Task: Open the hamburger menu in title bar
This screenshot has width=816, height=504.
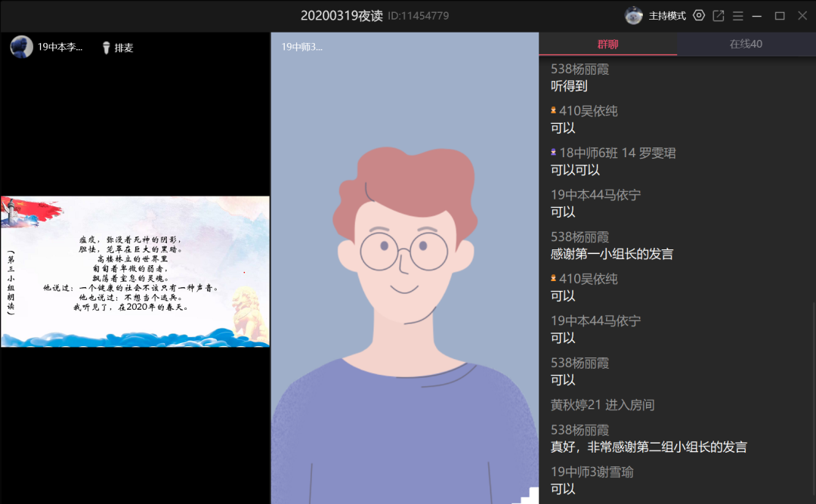Action: (738, 15)
